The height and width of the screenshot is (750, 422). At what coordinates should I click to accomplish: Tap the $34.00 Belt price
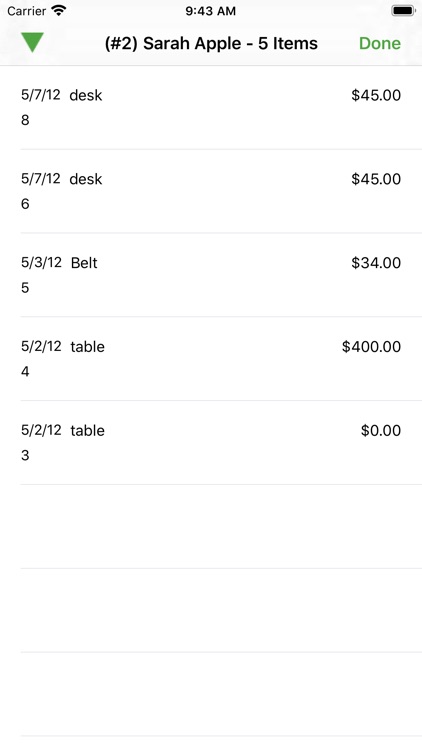(x=376, y=263)
